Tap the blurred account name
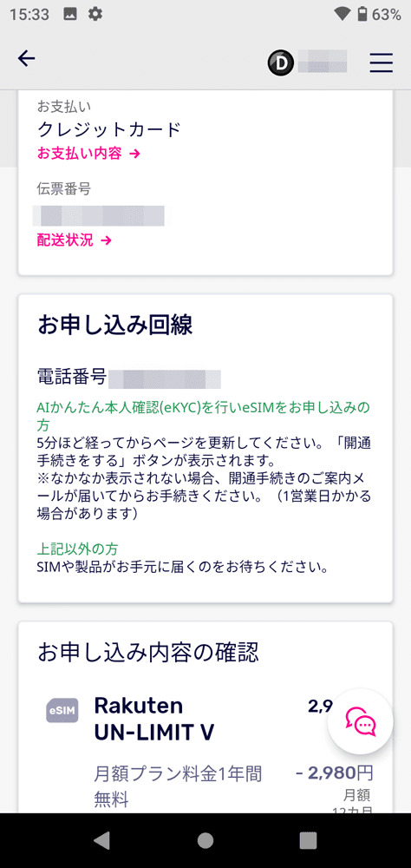Screen dimensions: 411x868 tap(323, 62)
